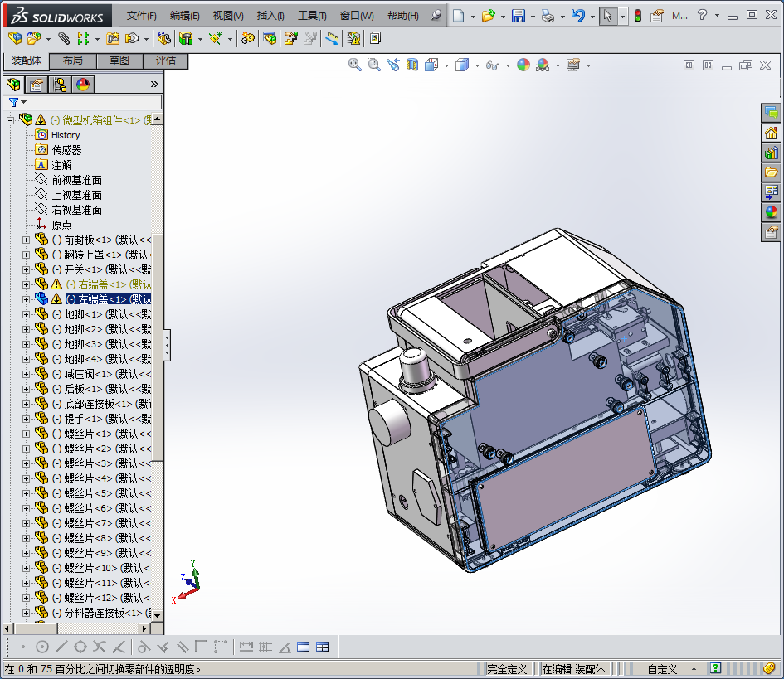Click the Print icon
Screen dimensions: 784x679
click(548, 16)
